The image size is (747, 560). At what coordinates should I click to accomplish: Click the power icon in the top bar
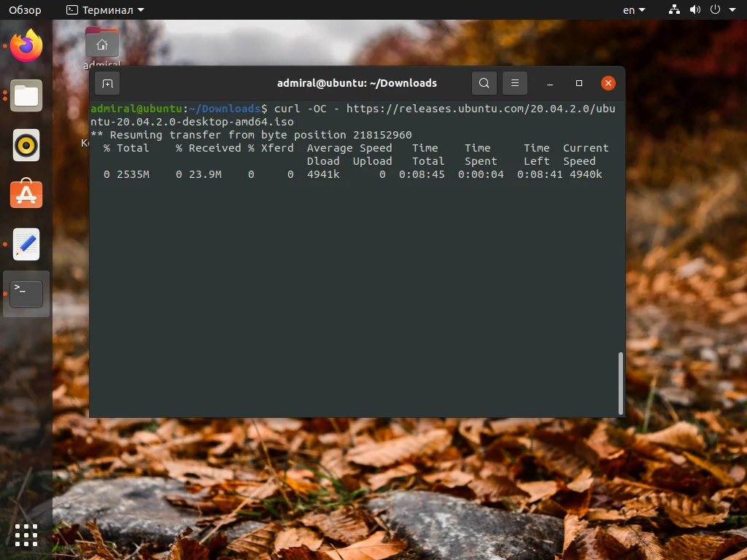tap(713, 9)
